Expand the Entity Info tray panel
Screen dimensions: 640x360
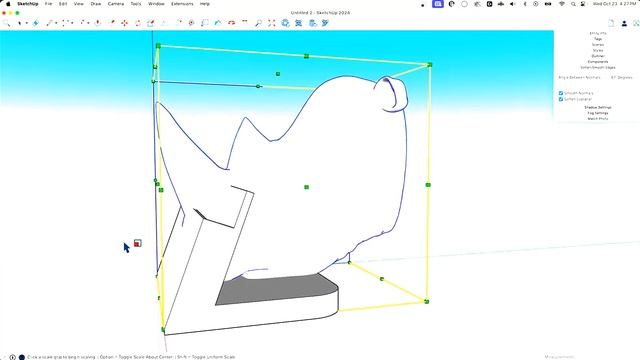(x=598, y=33)
